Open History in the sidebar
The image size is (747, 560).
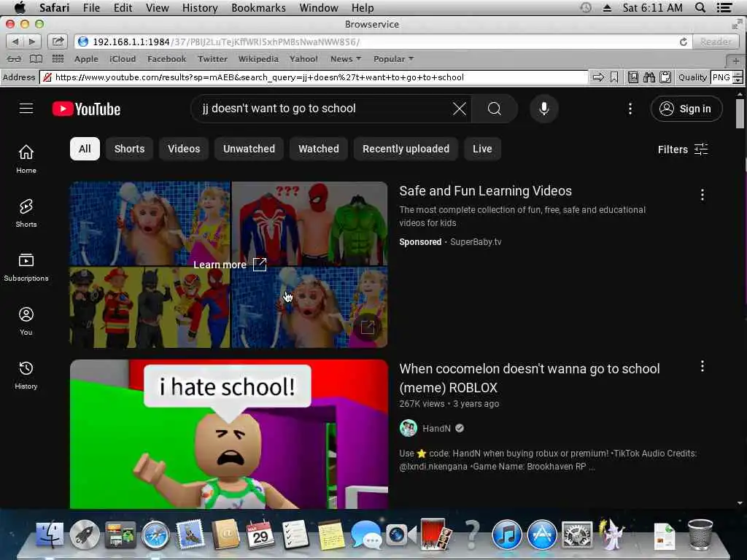(x=26, y=376)
